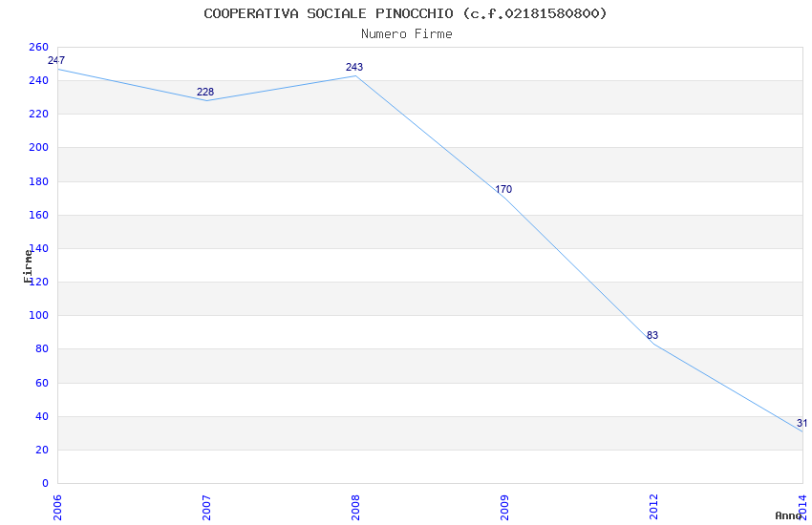The image size is (812, 525).
Task: Click the 2012 x-axis year label
Action: [653, 506]
